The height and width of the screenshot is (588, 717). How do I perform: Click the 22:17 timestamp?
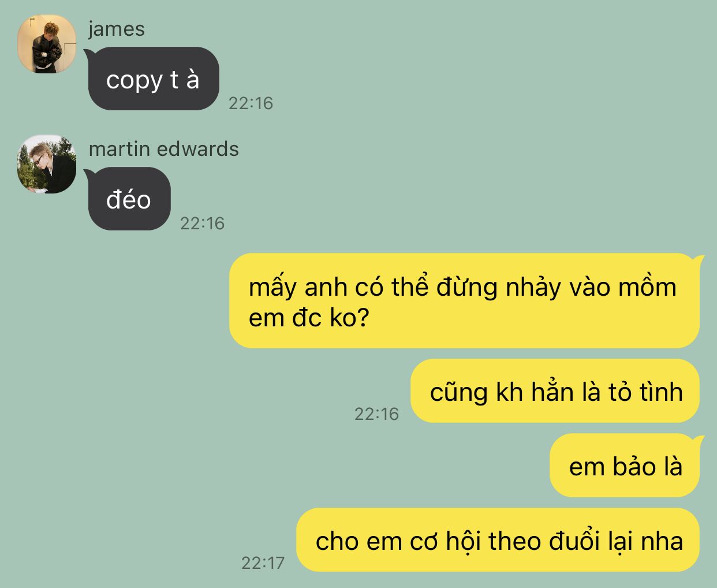click(263, 563)
